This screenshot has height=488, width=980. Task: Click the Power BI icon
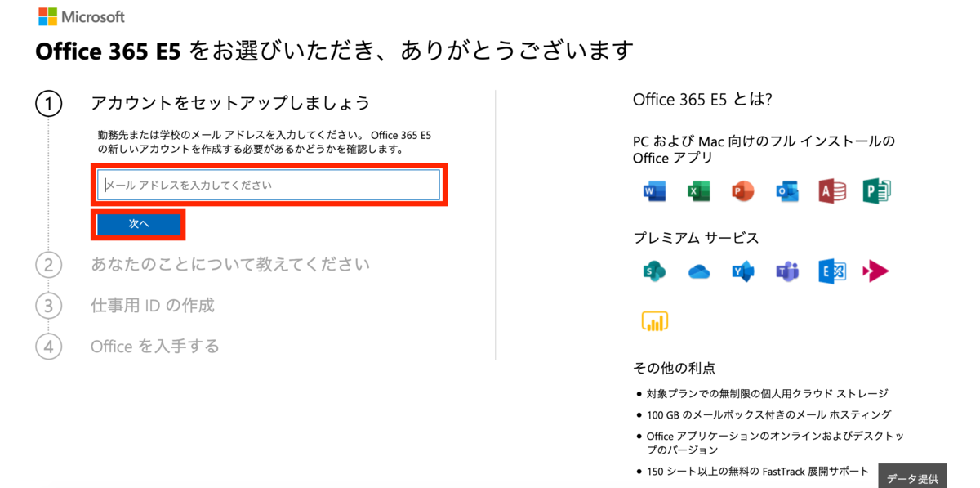(655, 321)
